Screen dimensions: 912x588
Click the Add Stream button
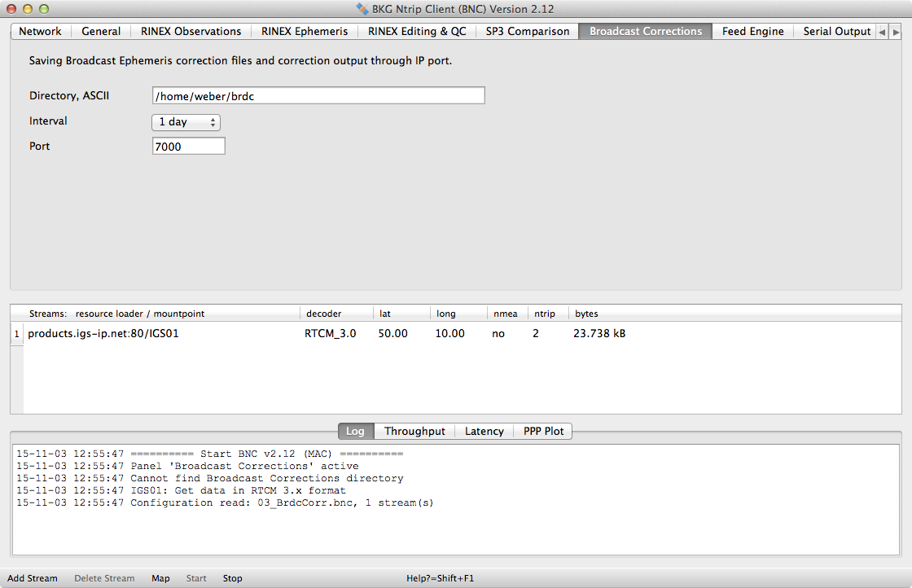pyautogui.click(x=33, y=578)
